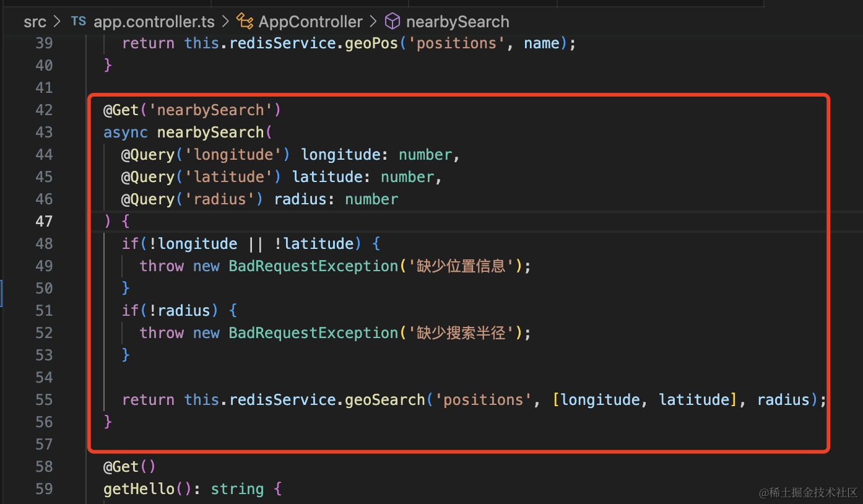This screenshot has width=863, height=504.
Task: Click line number 55 in the gutter
Action: pyautogui.click(x=44, y=399)
